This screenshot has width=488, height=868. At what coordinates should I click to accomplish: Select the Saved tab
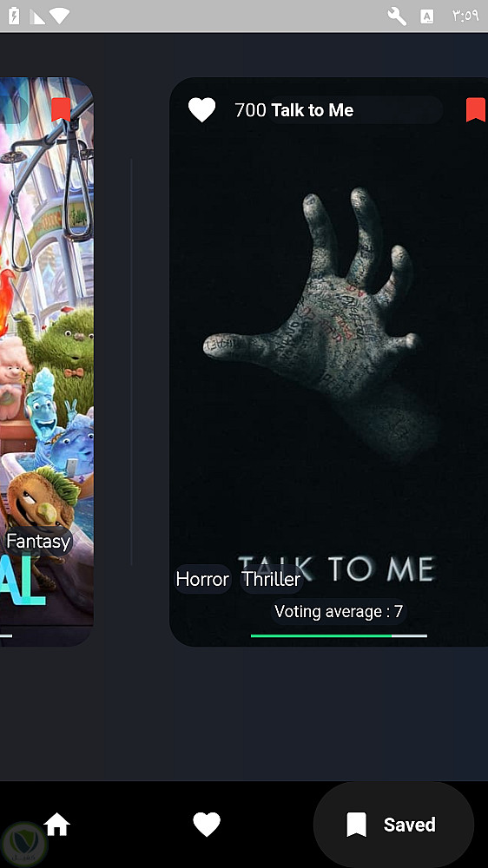[x=394, y=825]
